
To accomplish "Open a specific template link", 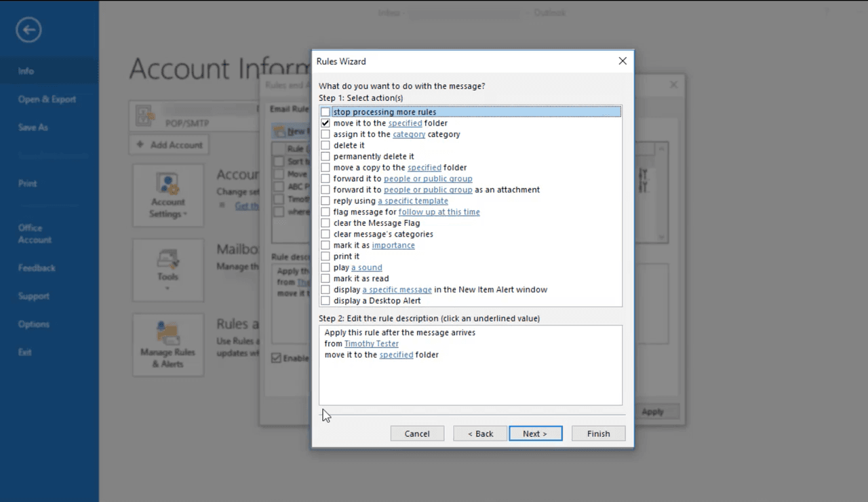I will [x=412, y=201].
